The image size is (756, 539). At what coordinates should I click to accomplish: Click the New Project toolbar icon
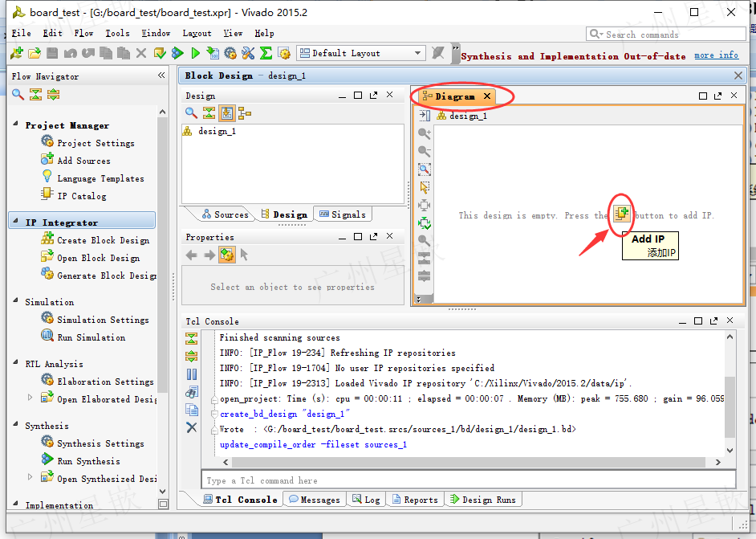16,53
